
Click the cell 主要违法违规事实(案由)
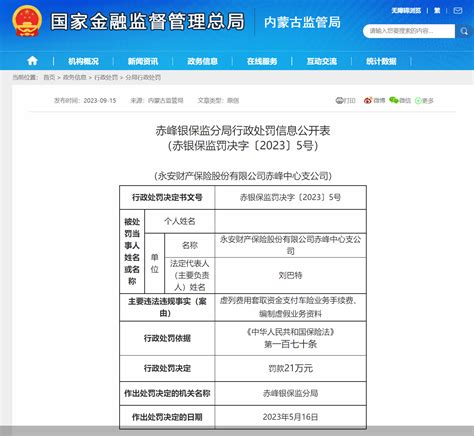167,307
